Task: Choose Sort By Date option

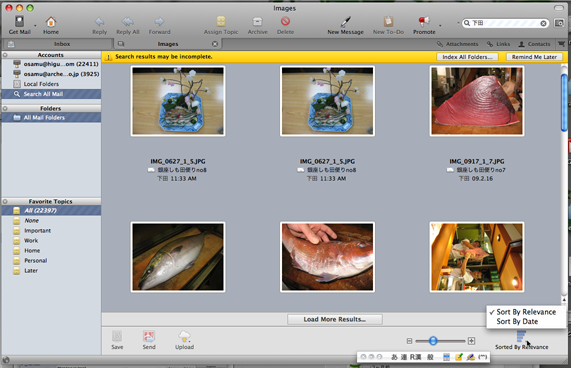Action: [x=526, y=322]
